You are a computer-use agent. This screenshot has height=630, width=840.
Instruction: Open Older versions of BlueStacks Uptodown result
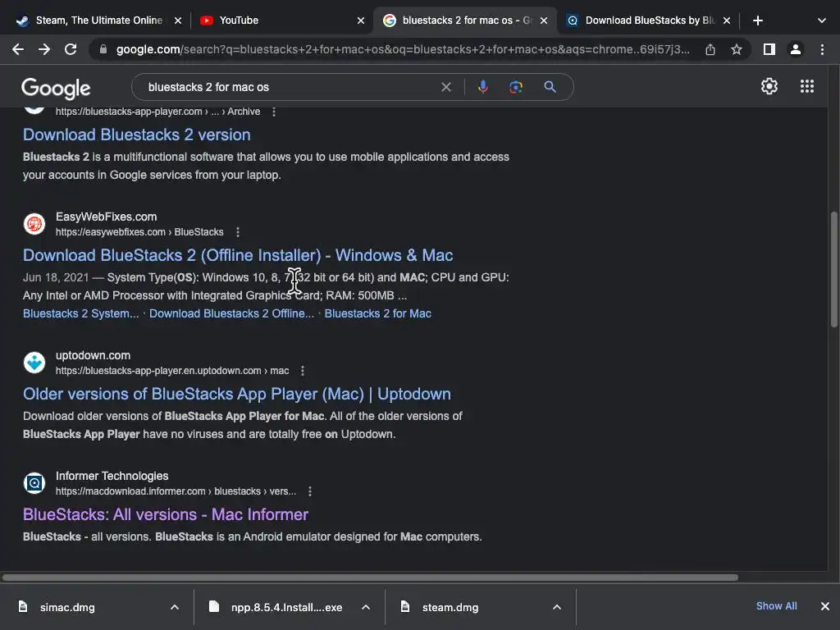coord(237,394)
